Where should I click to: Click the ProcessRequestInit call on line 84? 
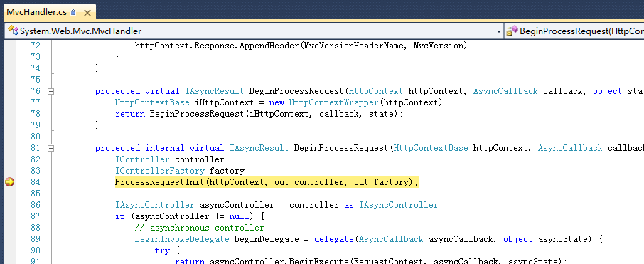pyautogui.click(x=160, y=182)
